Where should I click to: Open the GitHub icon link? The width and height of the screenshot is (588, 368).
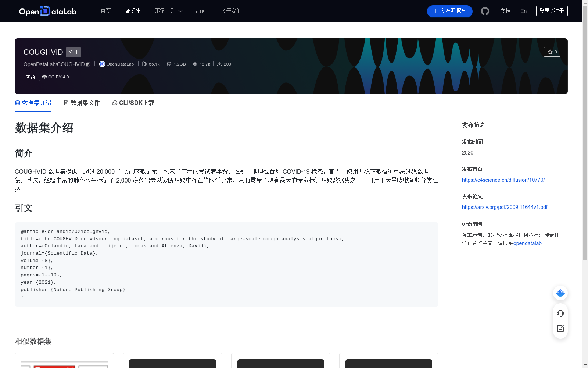485,11
